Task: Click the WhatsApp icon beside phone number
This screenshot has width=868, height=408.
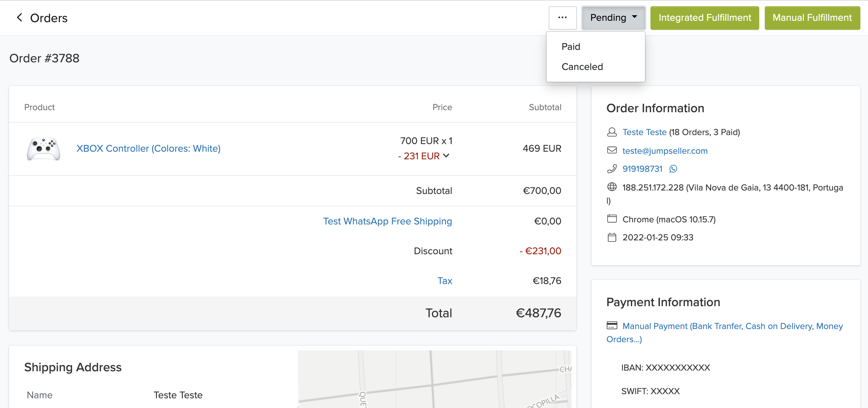Action: [673, 169]
